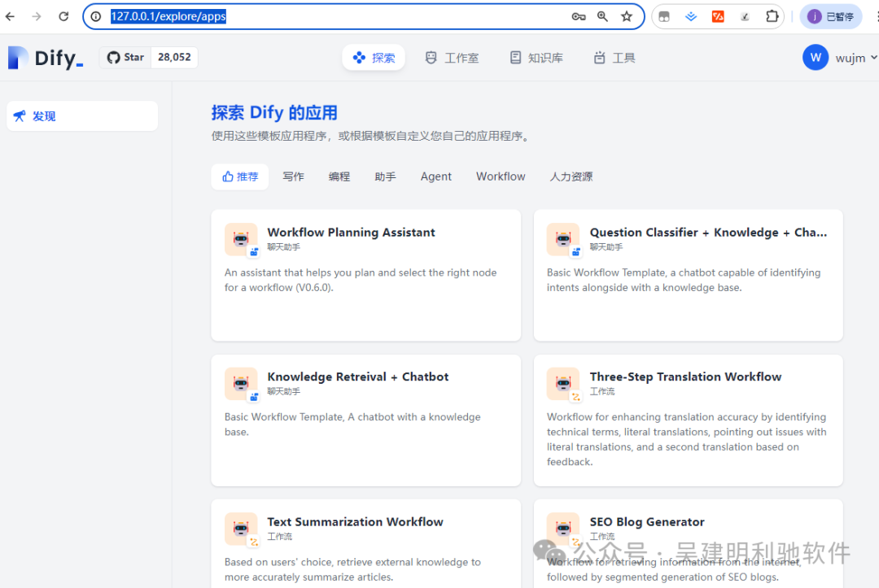
Task: Switch to the 探索 navigation tab
Action: tap(374, 58)
